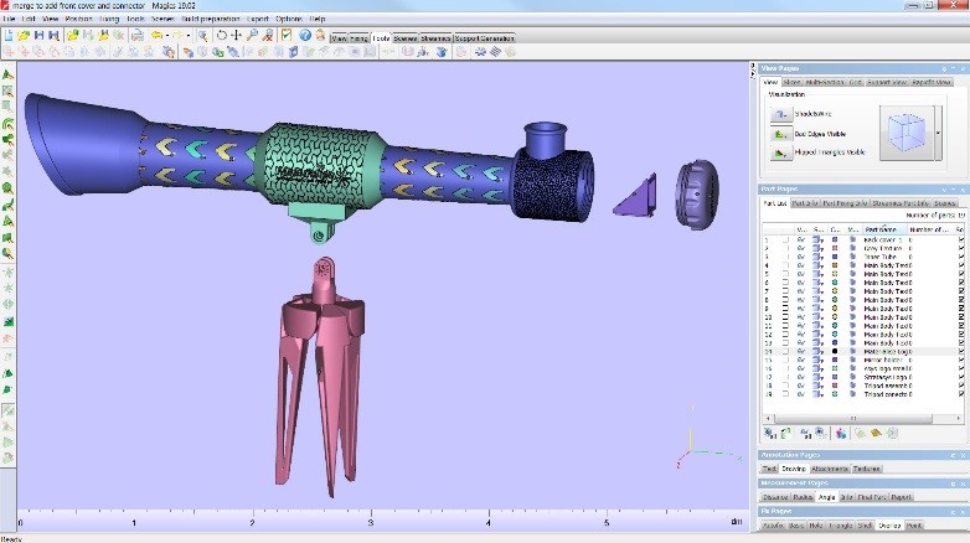Click the Shade & Wire visualization icon
Screen dimensions: 970x543
pos(780,115)
